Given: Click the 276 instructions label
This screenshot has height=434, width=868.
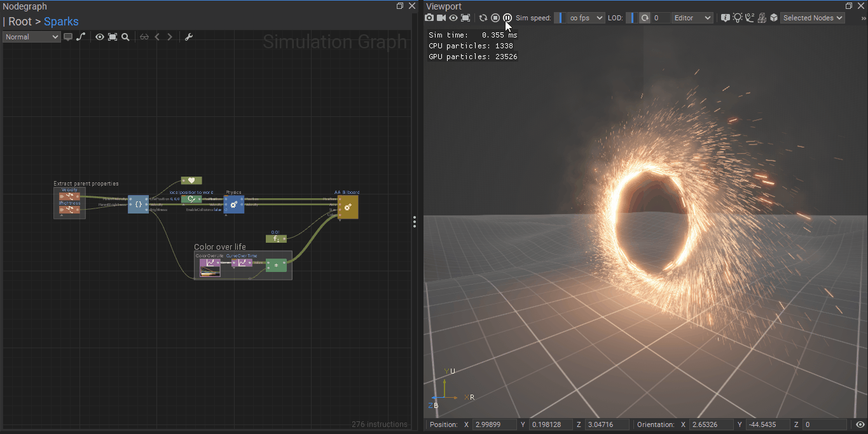Looking at the screenshot, I should tap(379, 424).
